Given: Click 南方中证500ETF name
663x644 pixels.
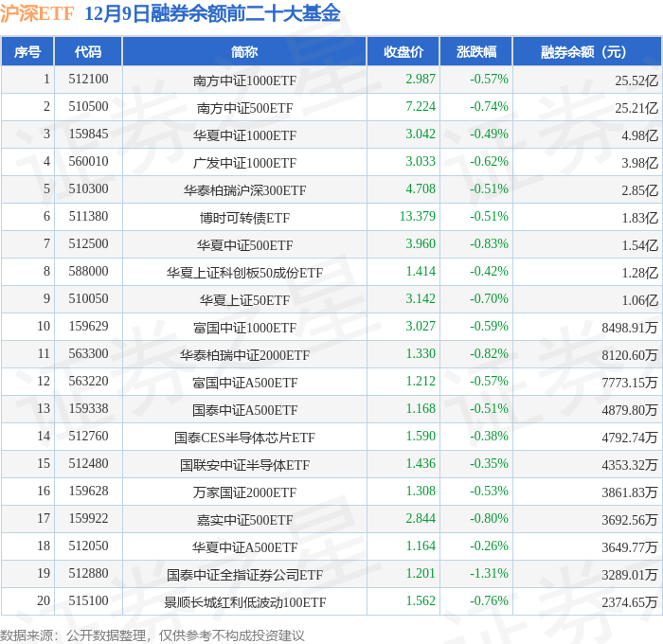Looking at the screenshot, I should (x=244, y=108).
